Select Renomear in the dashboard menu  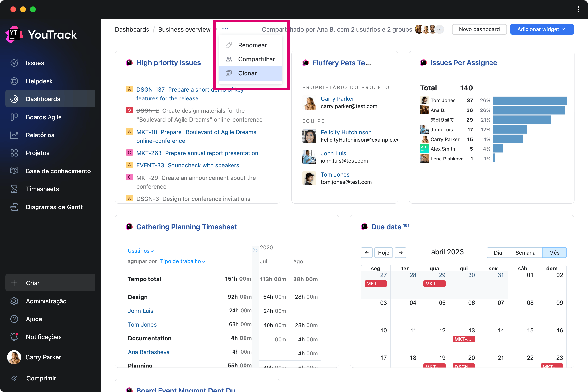click(252, 45)
